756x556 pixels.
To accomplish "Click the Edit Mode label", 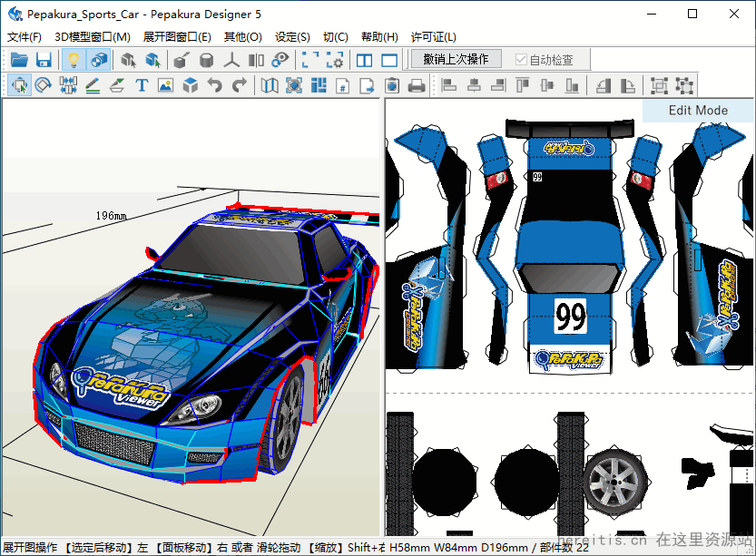I will click(698, 111).
